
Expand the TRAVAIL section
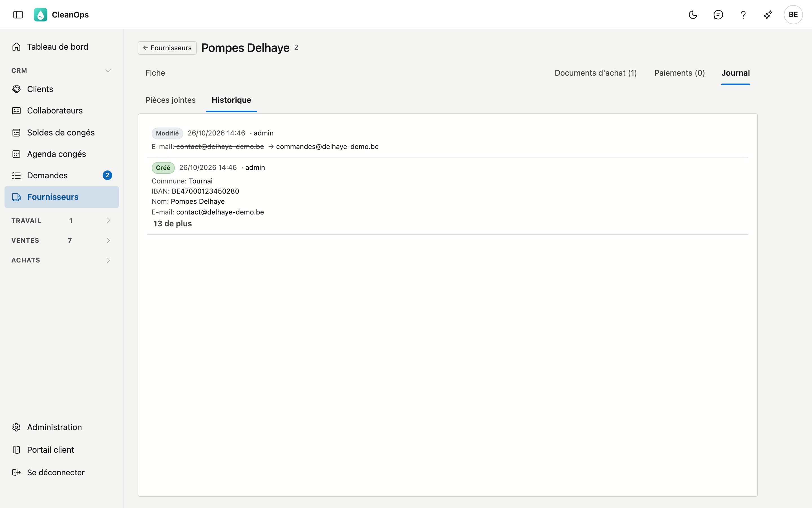tap(62, 220)
